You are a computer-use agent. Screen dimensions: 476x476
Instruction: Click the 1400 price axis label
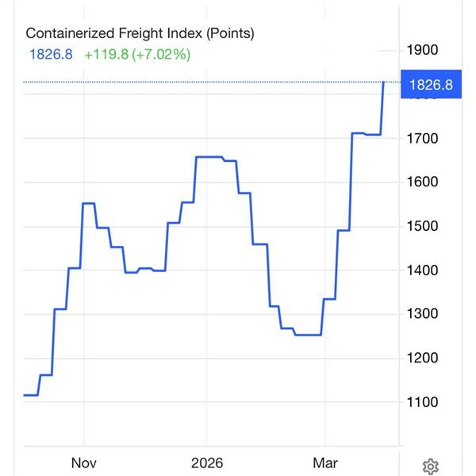point(422,271)
